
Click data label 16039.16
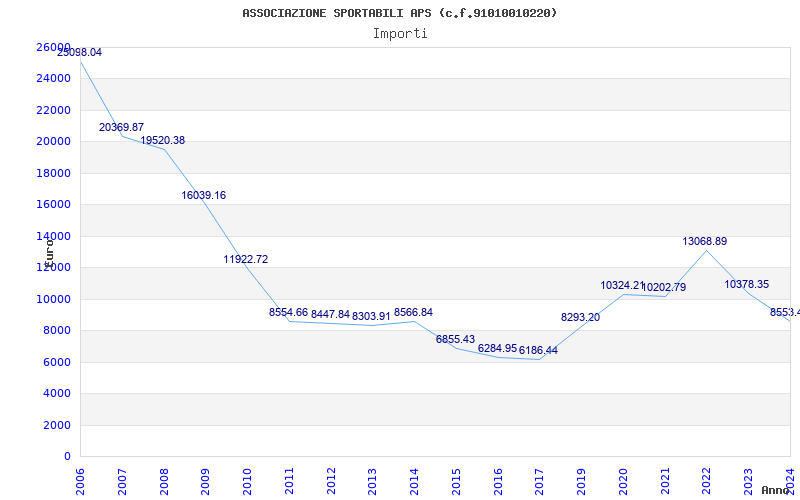tap(204, 195)
